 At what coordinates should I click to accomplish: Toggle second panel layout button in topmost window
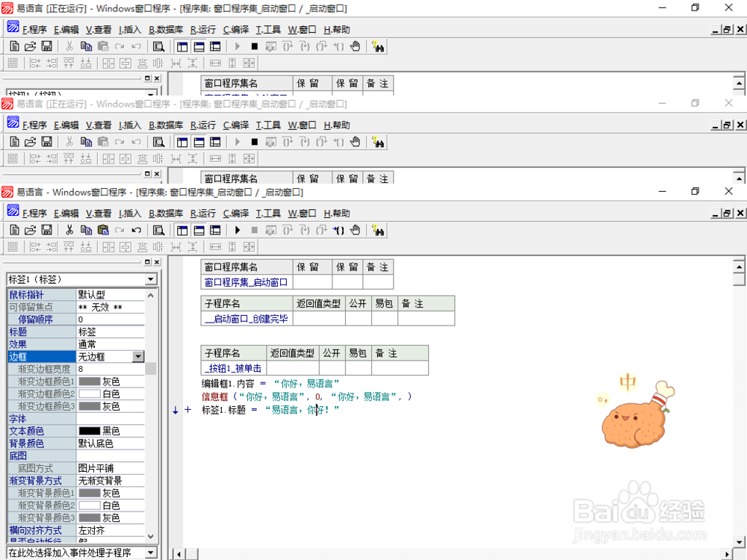click(199, 46)
